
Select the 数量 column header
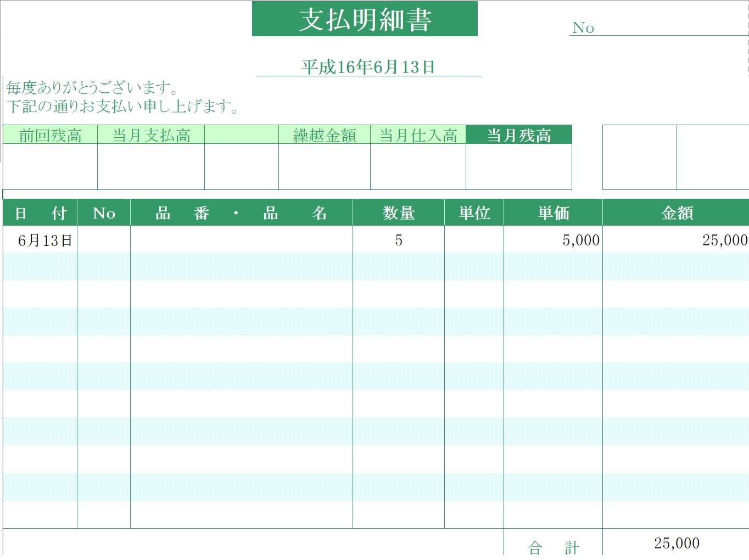[x=399, y=213]
